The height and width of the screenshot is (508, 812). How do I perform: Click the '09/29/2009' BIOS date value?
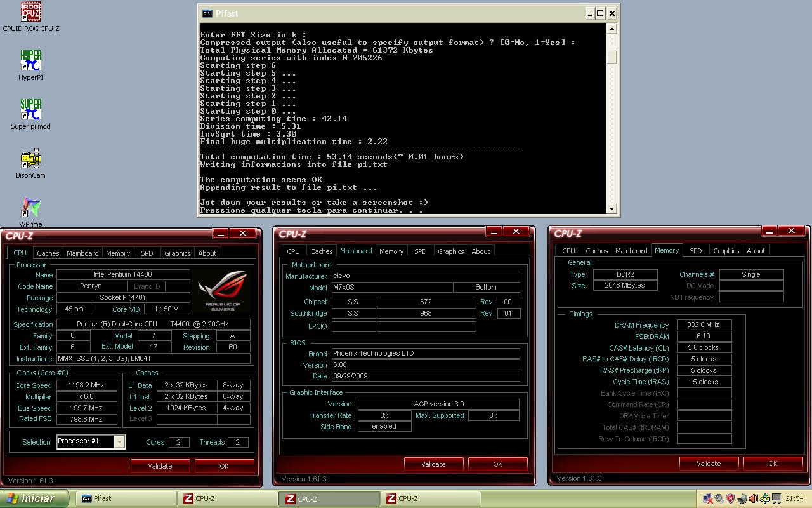(426, 376)
